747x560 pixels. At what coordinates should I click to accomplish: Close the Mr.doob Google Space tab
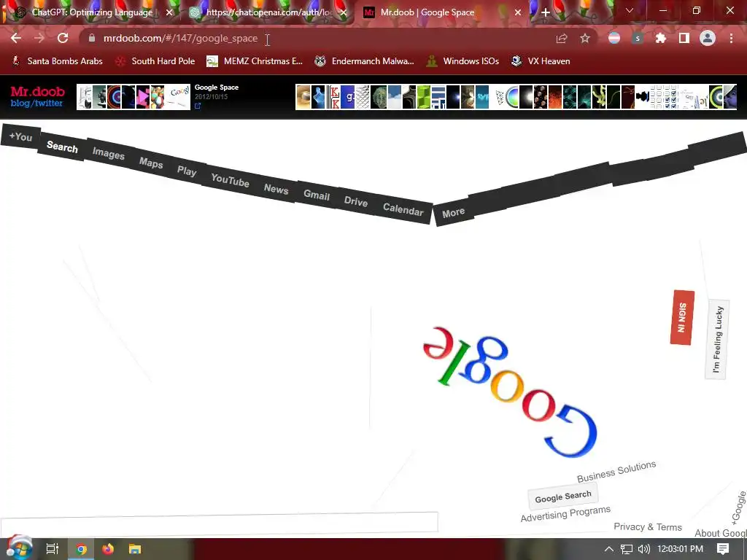(518, 12)
